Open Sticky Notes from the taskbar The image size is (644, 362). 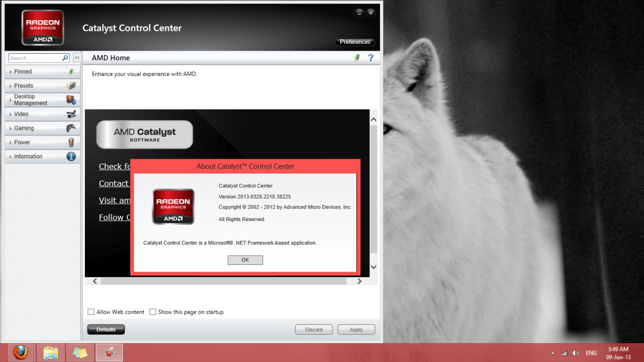coord(80,352)
